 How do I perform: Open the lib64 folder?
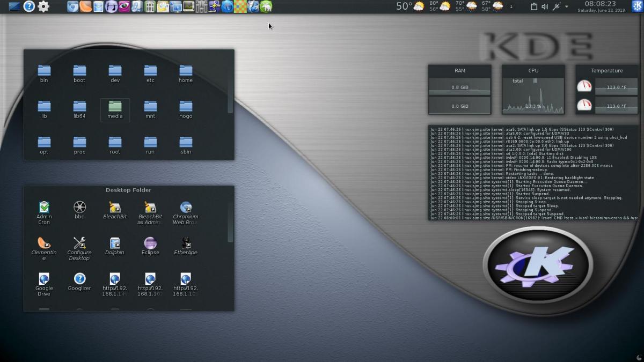point(79,110)
